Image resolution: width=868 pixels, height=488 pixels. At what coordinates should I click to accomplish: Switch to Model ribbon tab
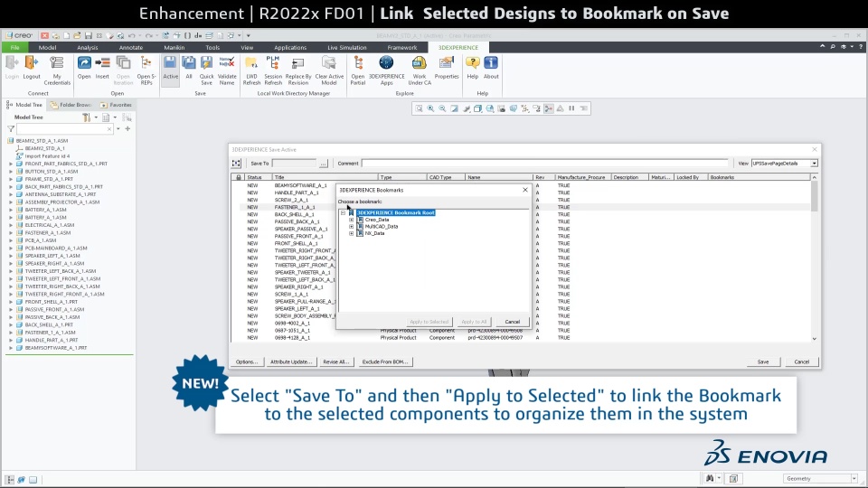[x=47, y=48]
